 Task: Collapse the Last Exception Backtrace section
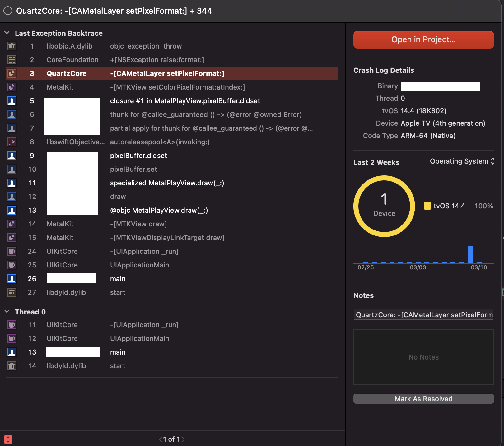coord(6,33)
